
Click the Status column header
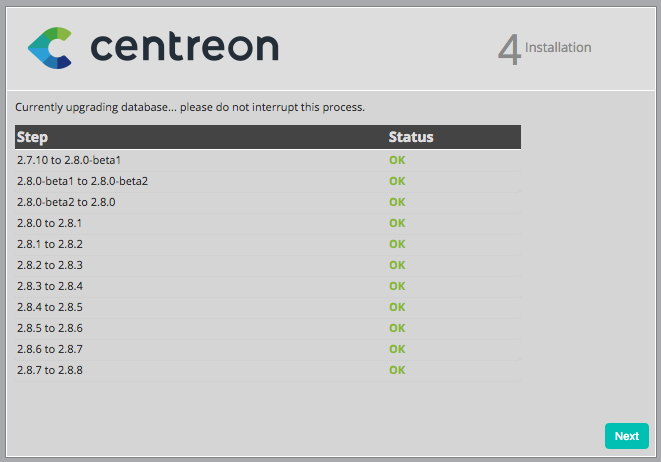tap(410, 137)
